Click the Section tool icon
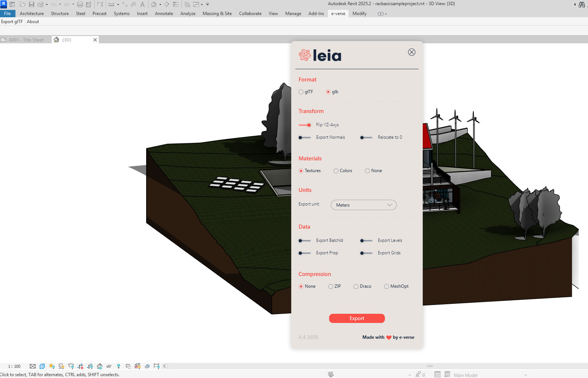The image size is (588, 378). 167,4
